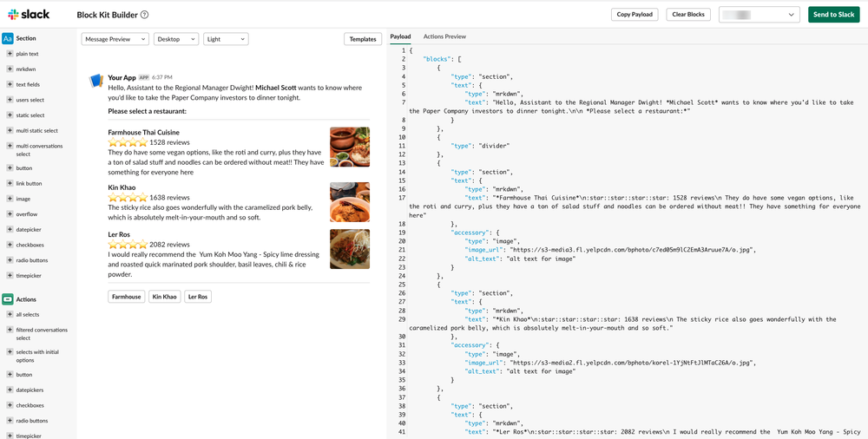This screenshot has width=868, height=439.
Task: Click the Kin Khao preview button
Action: 164,297
